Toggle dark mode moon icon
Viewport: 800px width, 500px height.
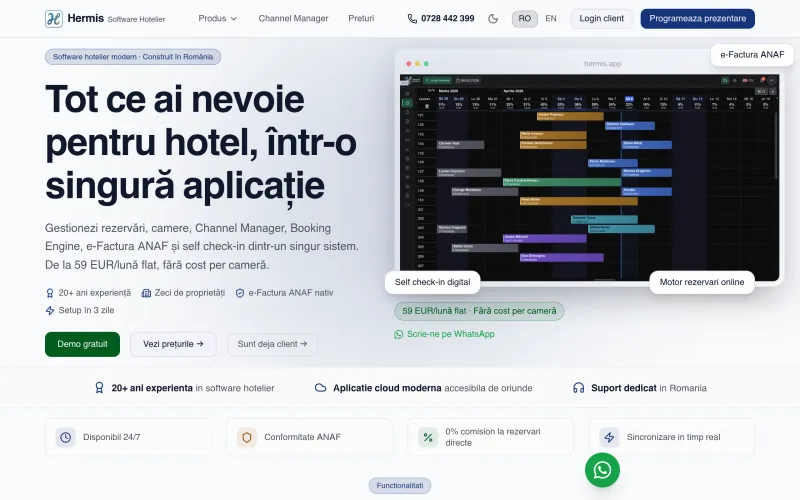tap(493, 19)
